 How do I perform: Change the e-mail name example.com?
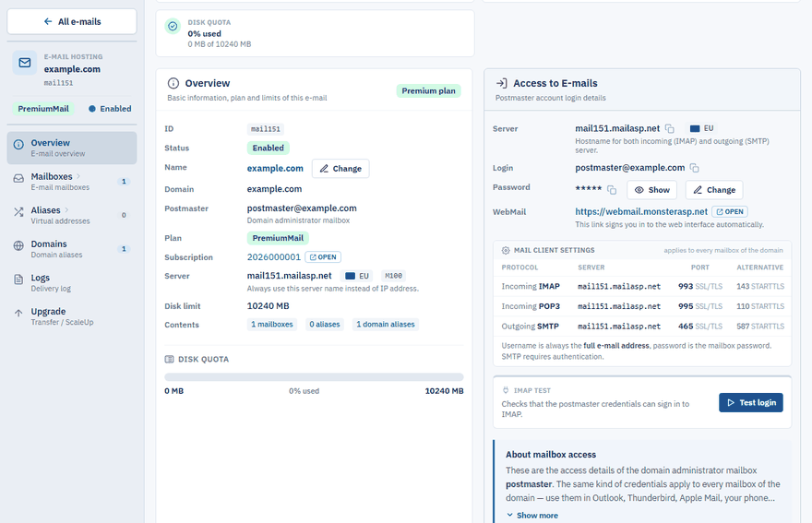340,169
